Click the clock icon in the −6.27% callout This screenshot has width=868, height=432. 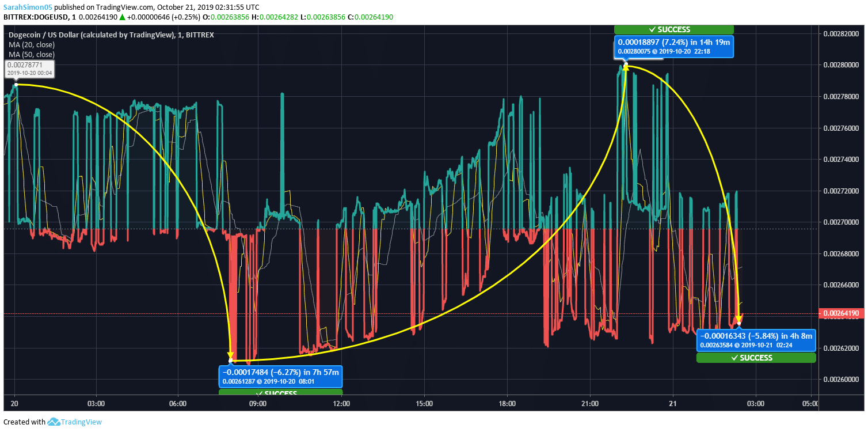point(260,382)
